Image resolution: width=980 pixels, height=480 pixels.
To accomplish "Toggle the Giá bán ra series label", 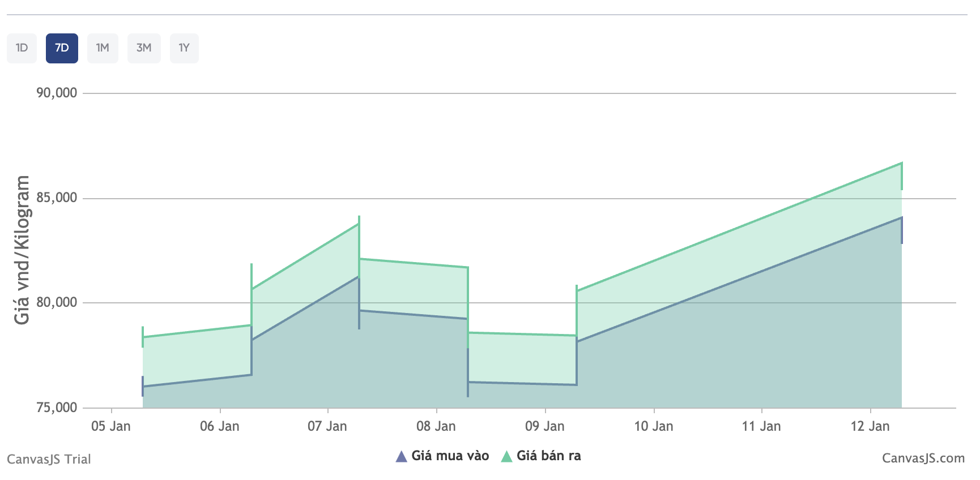I will pos(548,456).
